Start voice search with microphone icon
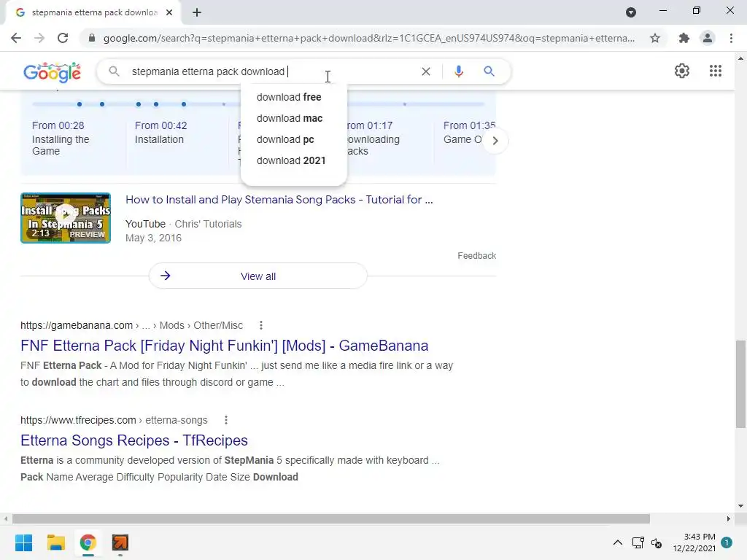 (x=458, y=71)
